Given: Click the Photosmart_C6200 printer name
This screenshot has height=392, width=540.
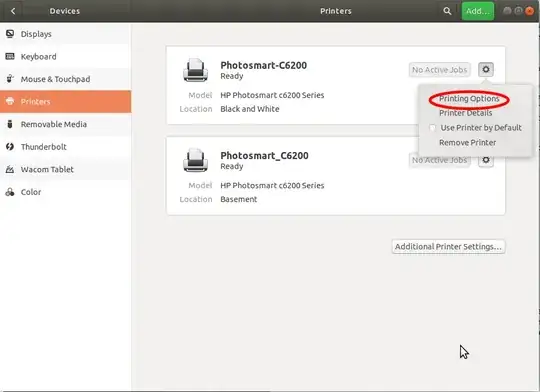Looking at the screenshot, I should point(264,155).
